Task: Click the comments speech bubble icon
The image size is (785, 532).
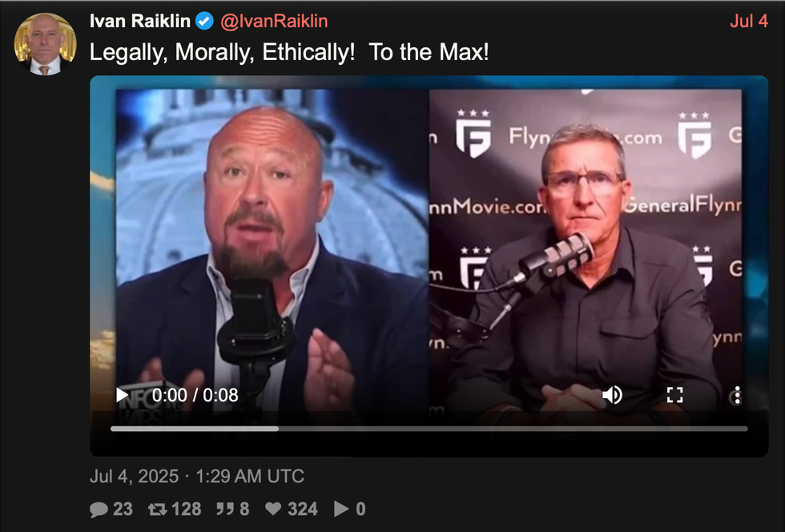Action: (x=99, y=510)
